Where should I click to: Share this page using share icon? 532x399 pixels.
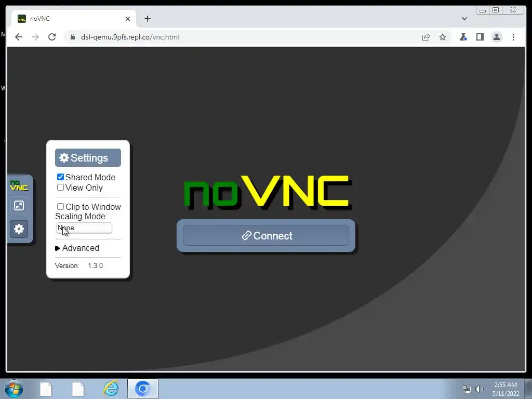(426, 37)
